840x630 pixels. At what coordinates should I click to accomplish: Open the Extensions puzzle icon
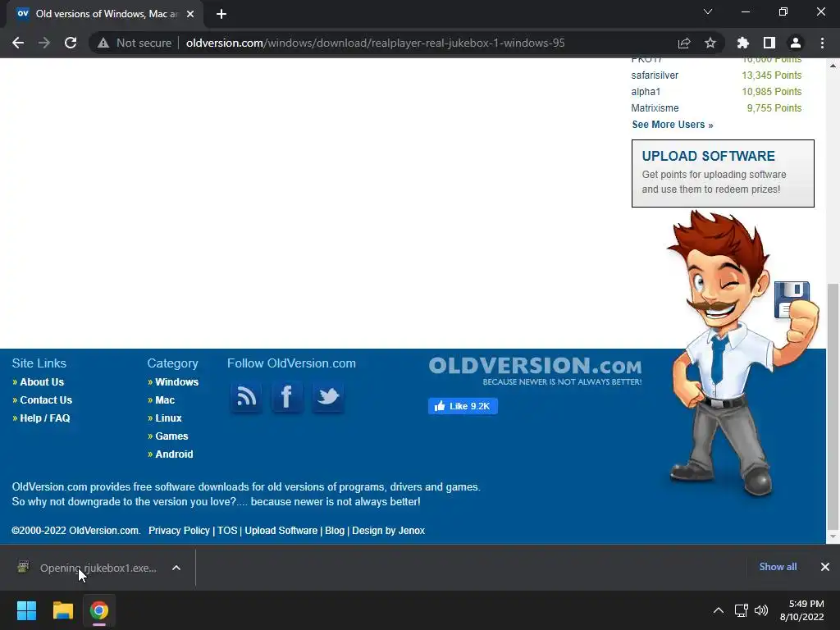click(743, 43)
